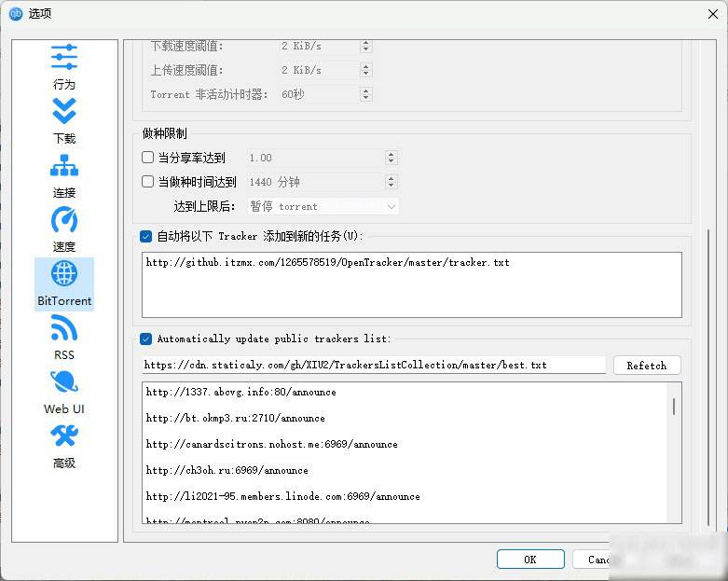The image size is (728, 581).
Task: Click the qBittorrent app icon in title bar
Action: coord(16,14)
